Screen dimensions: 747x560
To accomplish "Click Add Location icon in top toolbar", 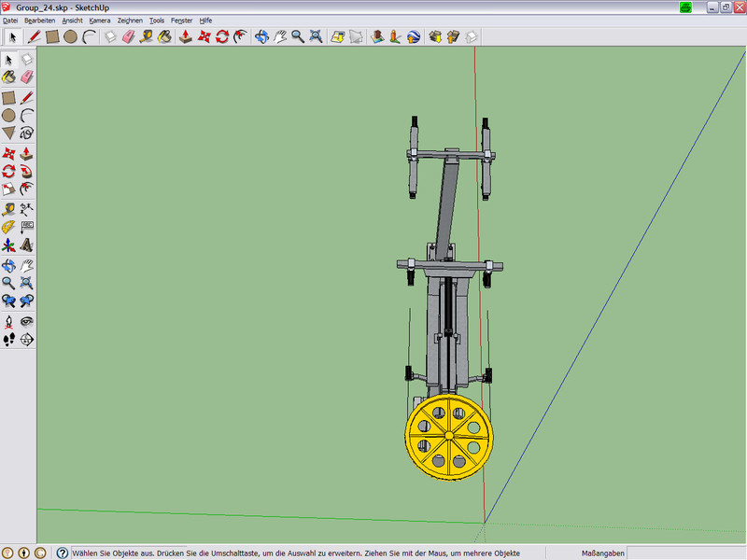I will click(x=338, y=36).
